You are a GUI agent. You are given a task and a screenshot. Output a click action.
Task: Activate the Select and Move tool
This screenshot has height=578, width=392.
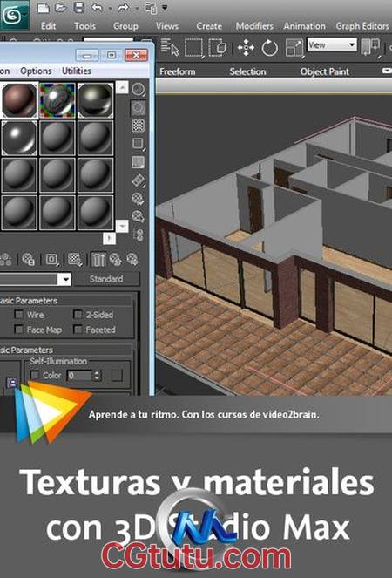click(x=246, y=48)
